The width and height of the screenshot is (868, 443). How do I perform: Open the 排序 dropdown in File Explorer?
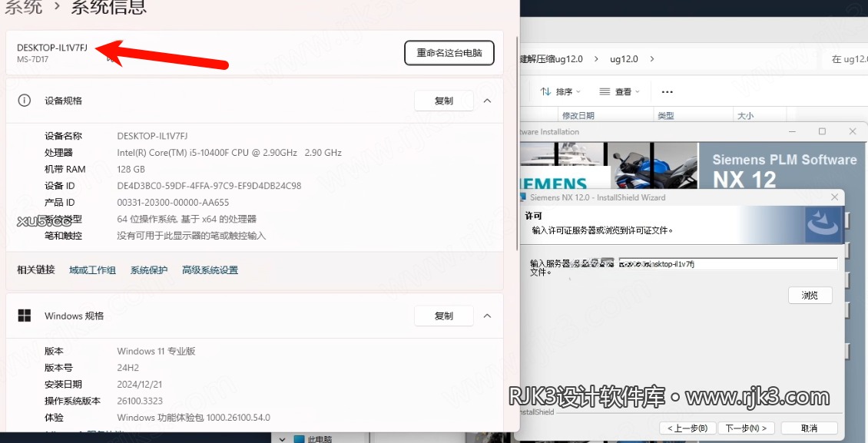coord(561,91)
